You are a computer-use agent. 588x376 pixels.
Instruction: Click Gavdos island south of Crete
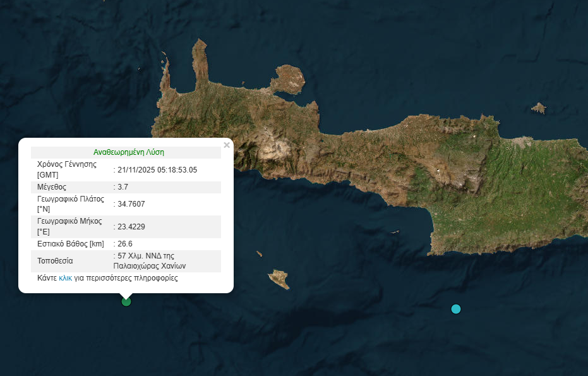point(279,279)
